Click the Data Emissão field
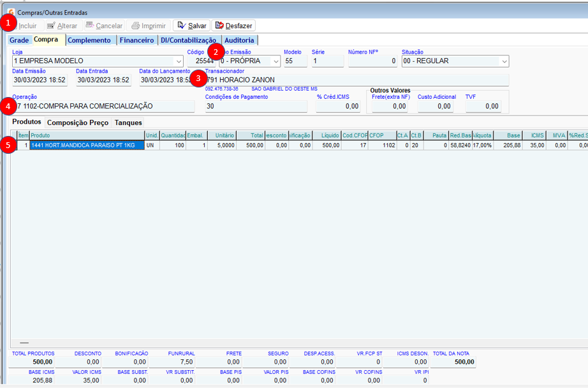 coord(40,80)
